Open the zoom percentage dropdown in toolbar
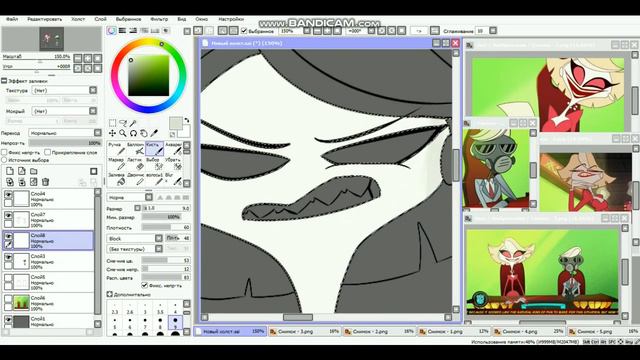The width and height of the screenshot is (640, 360). pyautogui.click(x=307, y=31)
